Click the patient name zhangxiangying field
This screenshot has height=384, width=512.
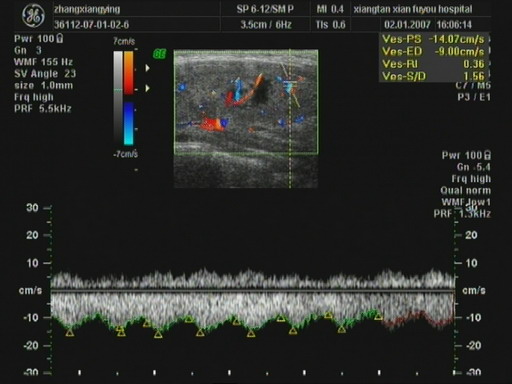pos(87,9)
